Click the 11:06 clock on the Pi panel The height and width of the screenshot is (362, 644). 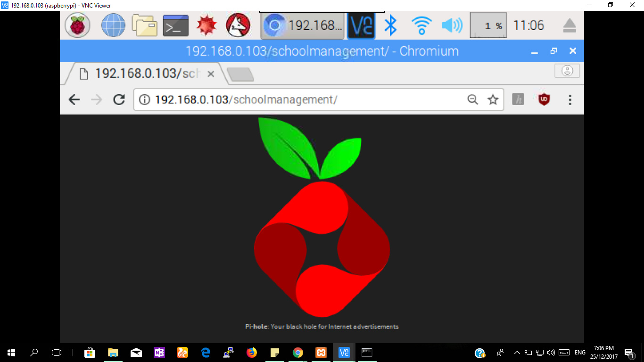528,25
